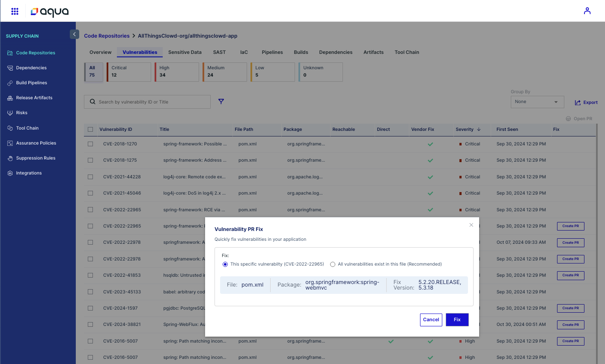Filter by Unknown severity card
The image size is (605, 364).
tap(321, 72)
